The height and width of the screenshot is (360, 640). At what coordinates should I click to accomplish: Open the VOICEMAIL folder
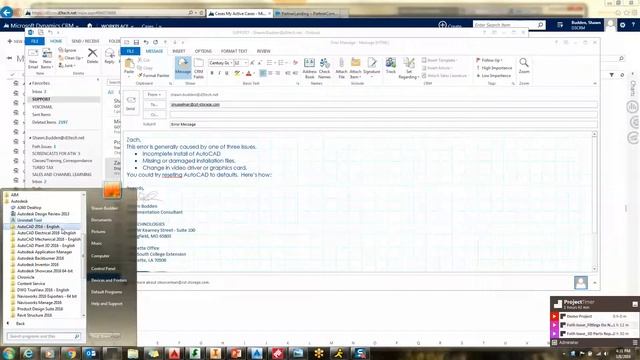click(42, 107)
